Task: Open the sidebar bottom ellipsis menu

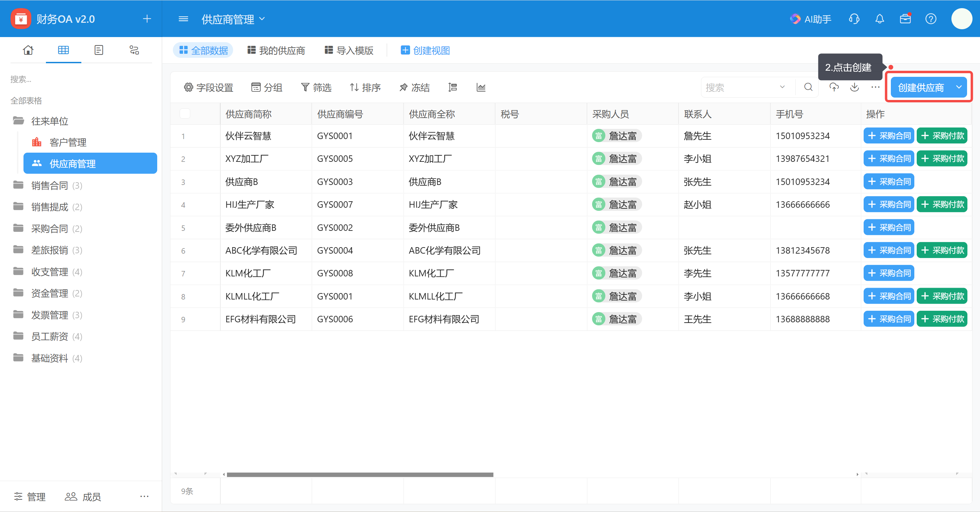Action: (144, 496)
